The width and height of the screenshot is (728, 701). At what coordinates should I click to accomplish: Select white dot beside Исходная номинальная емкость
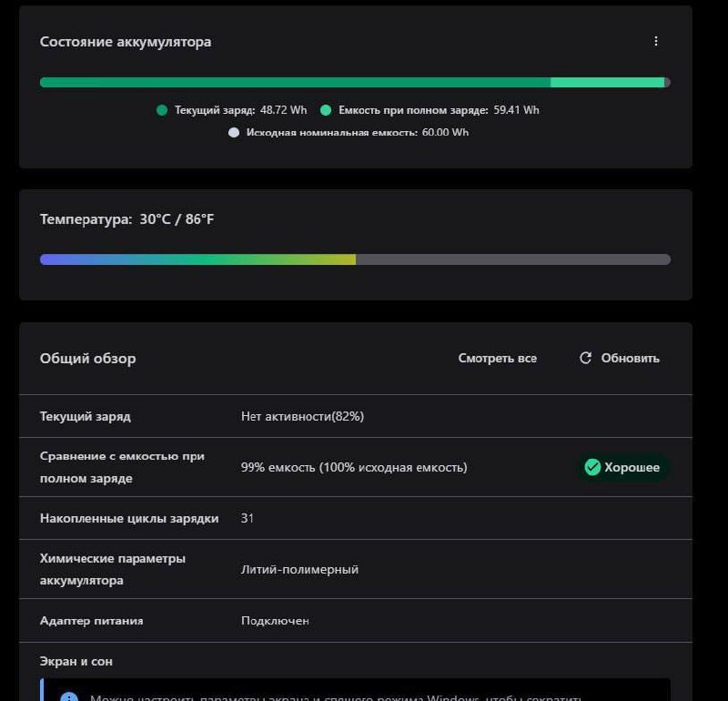click(233, 132)
